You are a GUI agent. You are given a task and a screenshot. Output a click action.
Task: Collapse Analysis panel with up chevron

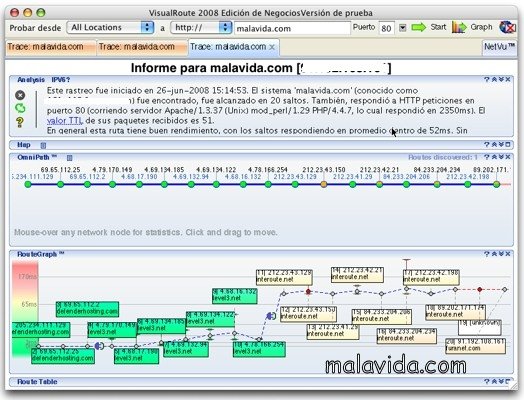(x=494, y=80)
